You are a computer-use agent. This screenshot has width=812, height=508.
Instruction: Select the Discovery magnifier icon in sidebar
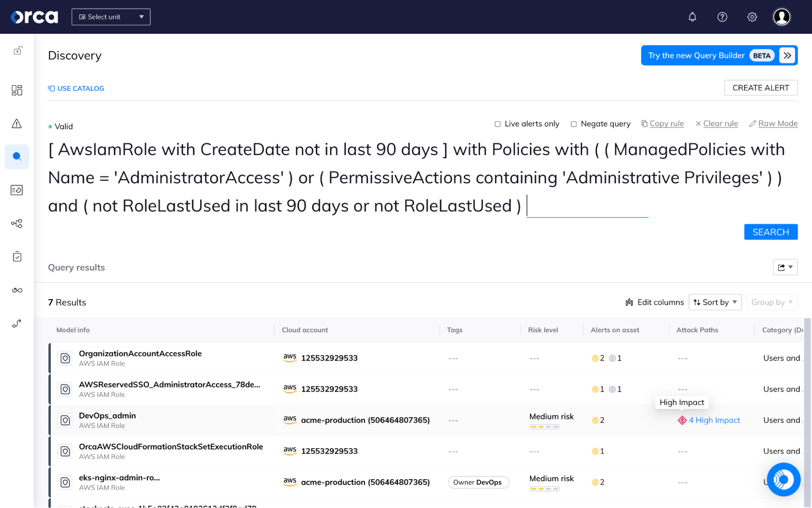click(17, 156)
